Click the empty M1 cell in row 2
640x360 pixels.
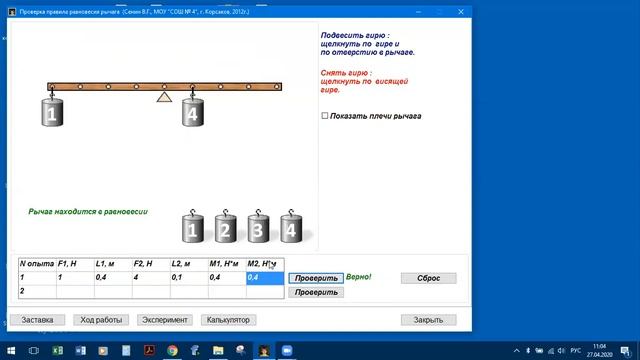coord(227,291)
